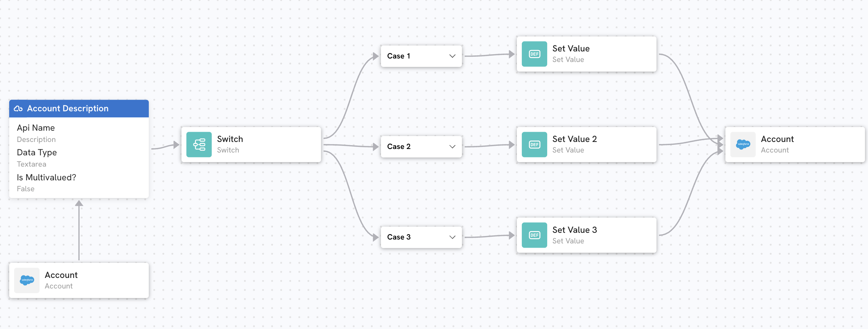Select the Set Value 2 node label
This screenshot has height=329, width=868.
point(575,139)
